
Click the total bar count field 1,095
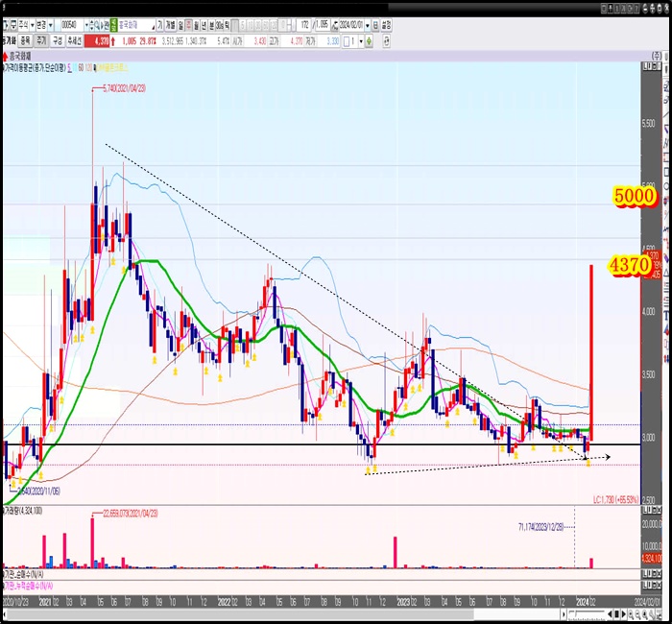[x=323, y=25]
